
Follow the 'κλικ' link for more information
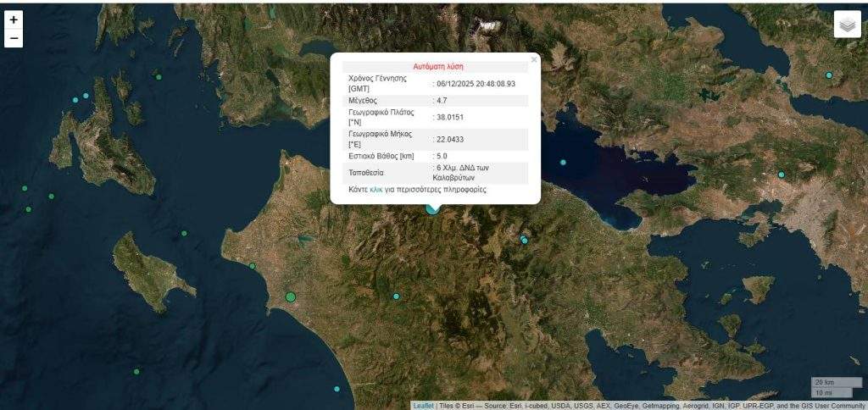pos(378,190)
